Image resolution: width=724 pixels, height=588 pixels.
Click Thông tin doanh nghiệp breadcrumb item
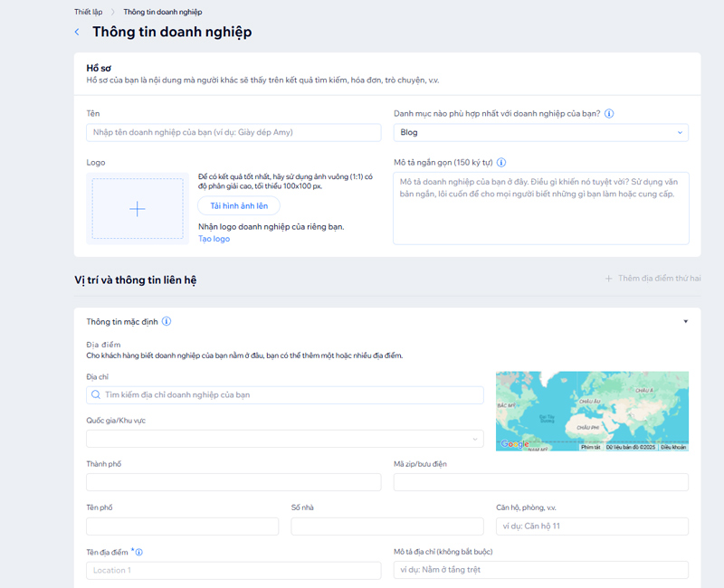pyautogui.click(x=163, y=12)
